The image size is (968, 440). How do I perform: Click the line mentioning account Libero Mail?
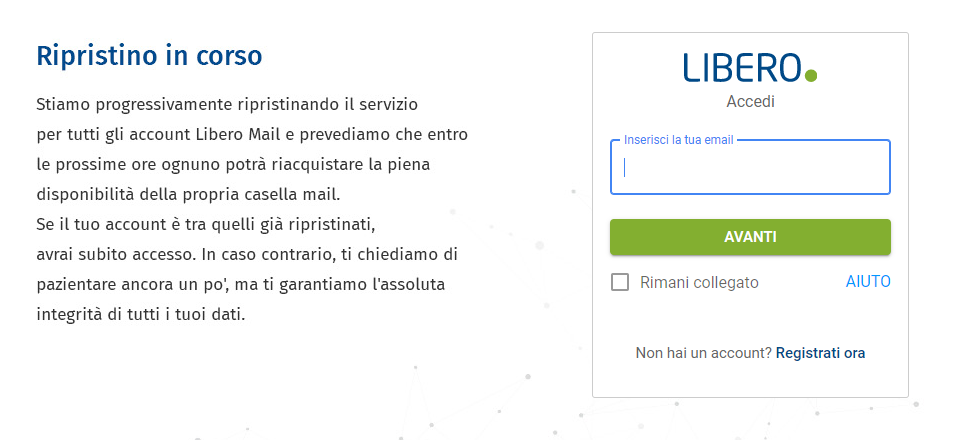pyautogui.click(x=251, y=134)
